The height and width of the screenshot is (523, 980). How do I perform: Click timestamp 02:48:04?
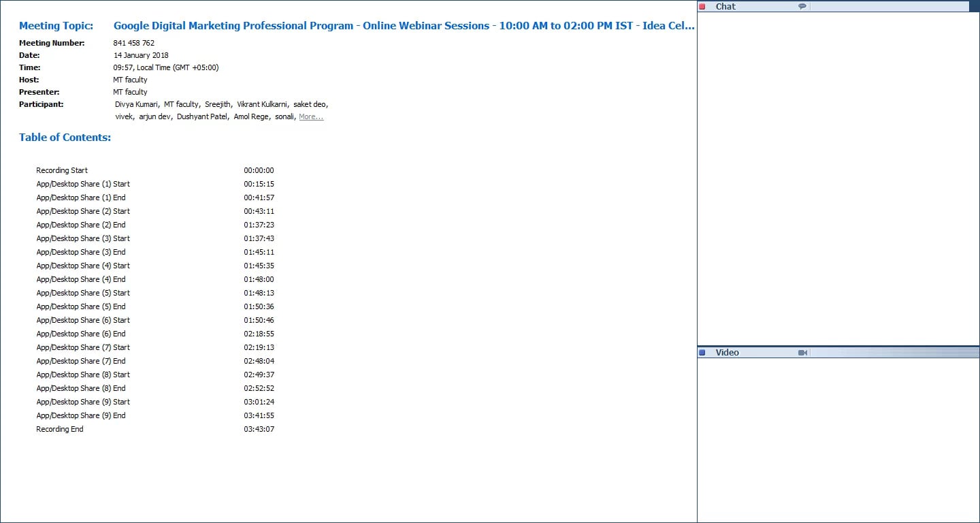(x=259, y=362)
